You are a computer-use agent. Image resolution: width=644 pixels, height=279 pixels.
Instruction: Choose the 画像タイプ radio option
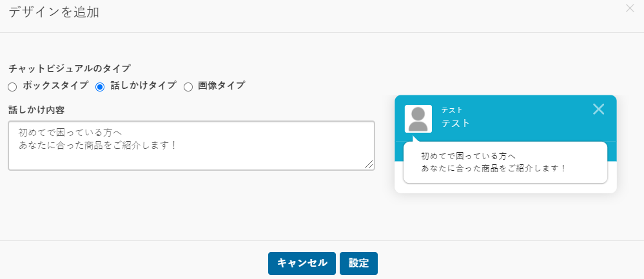(188, 87)
